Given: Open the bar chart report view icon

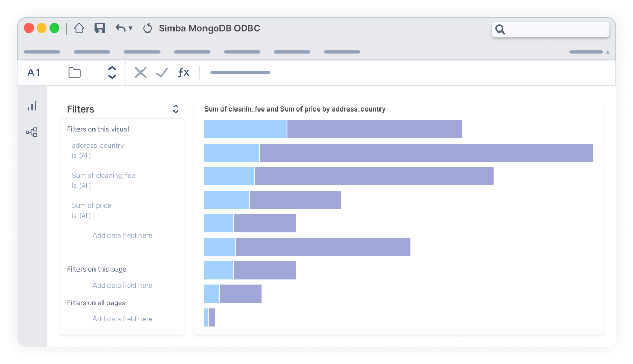Looking at the screenshot, I should pyautogui.click(x=32, y=106).
